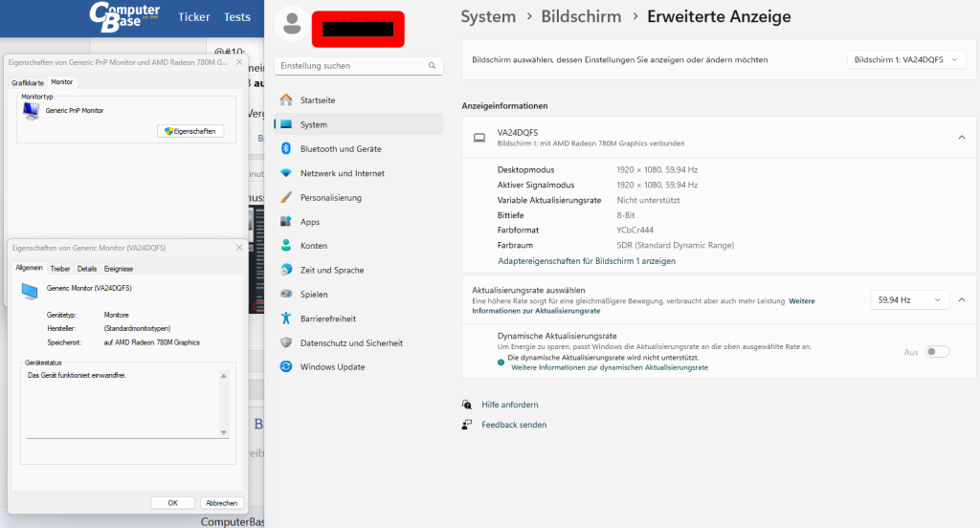The height and width of the screenshot is (528, 980).
Task: Switch to Grafikkarte tab
Action: coord(28,82)
